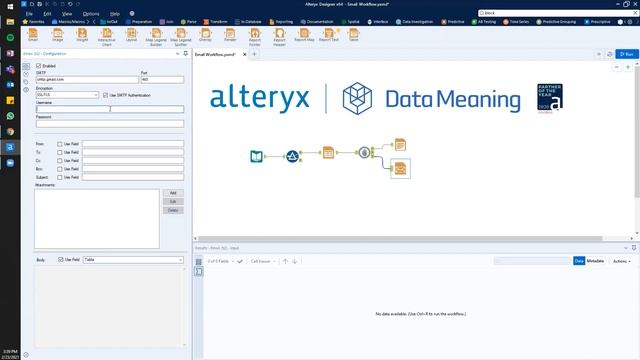Open the fields selection dropdown in Results
640x360 pixels.
[221, 261]
